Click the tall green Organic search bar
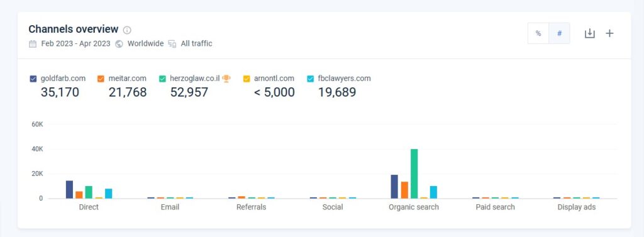644x237 pixels. (414, 174)
